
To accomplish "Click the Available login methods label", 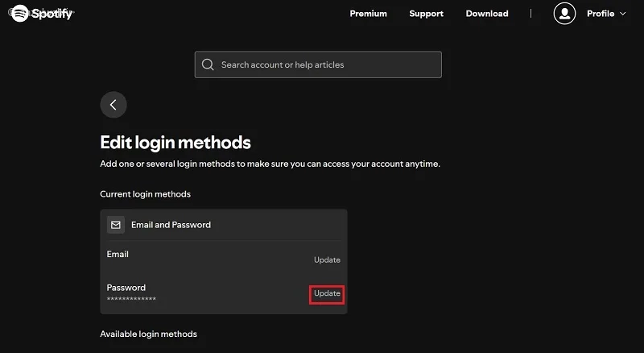I will [148, 334].
